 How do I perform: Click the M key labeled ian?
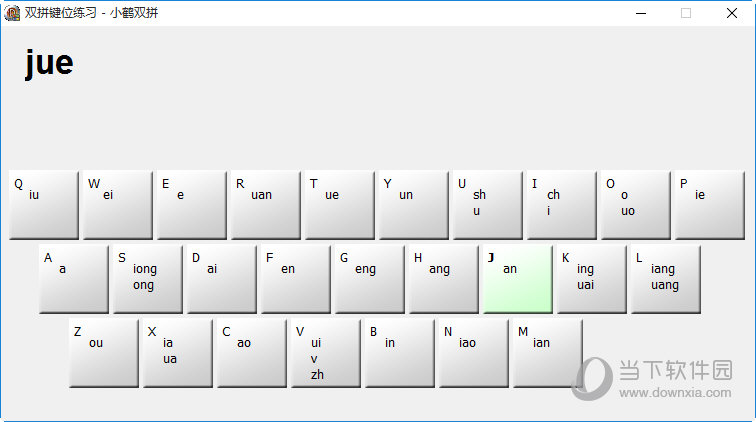(547, 353)
